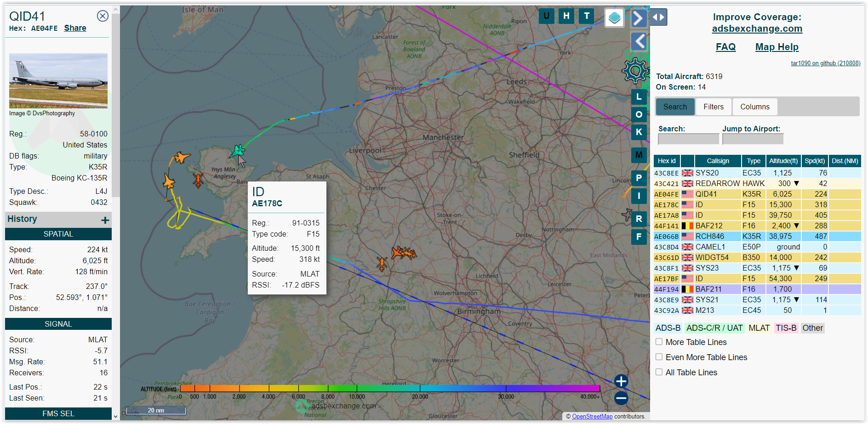Open map settings gear
The image size is (868, 424).
635,71
